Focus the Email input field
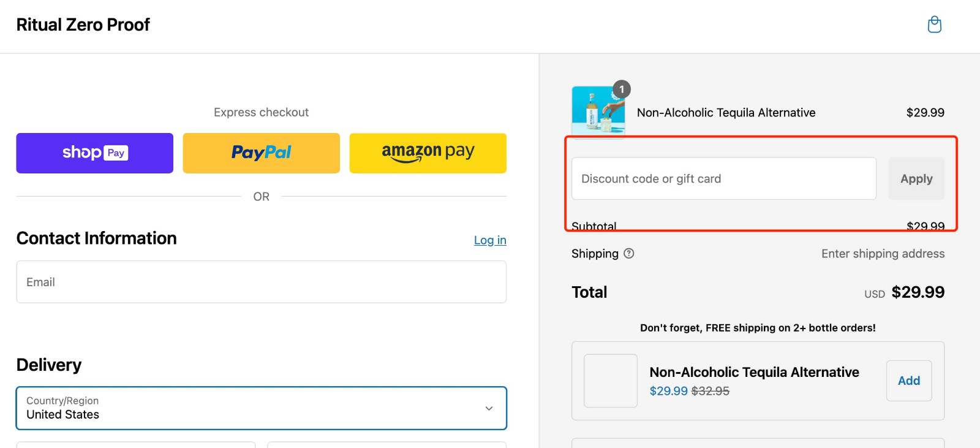980x448 pixels. 262,282
